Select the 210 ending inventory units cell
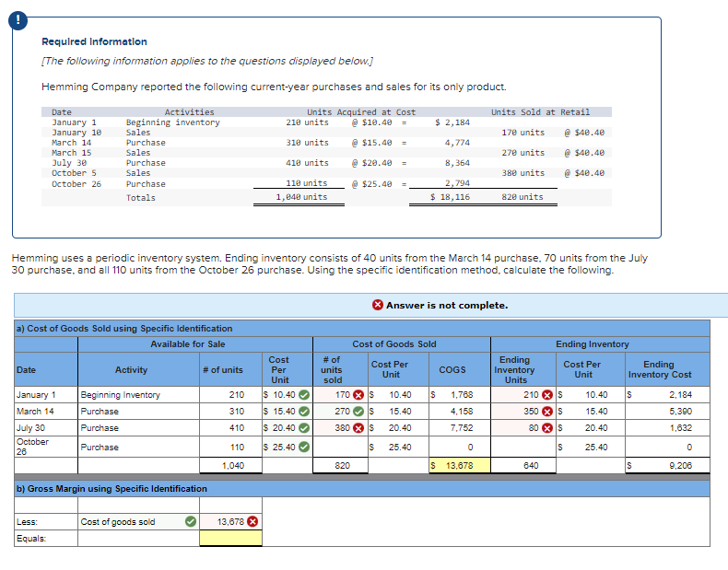 (523, 395)
